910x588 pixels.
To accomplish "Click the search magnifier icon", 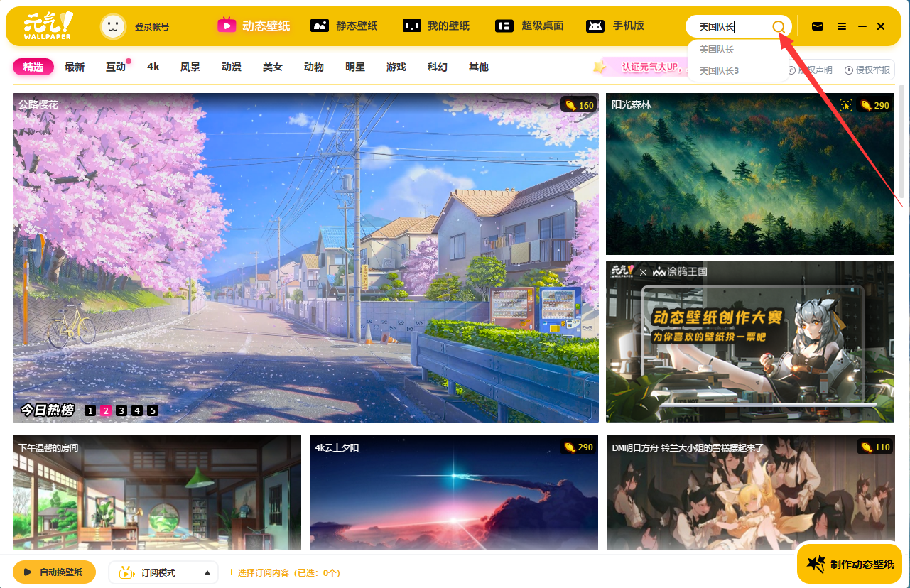I will (x=779, y=26).
